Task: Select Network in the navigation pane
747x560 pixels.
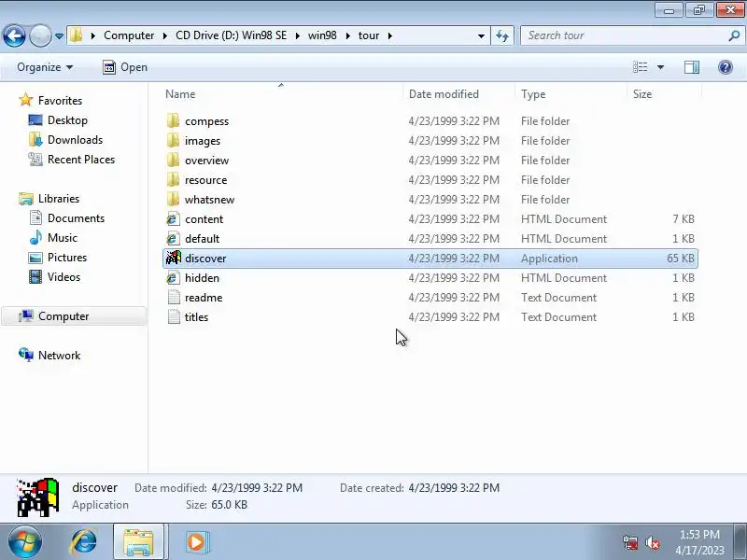Action: [x=59, y=356]
